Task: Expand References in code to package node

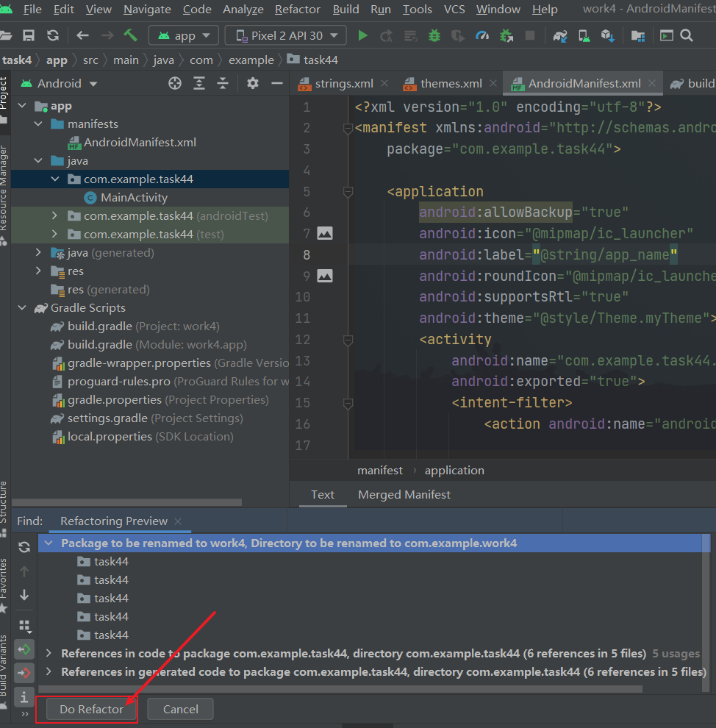Action: (x=49, y=653)
